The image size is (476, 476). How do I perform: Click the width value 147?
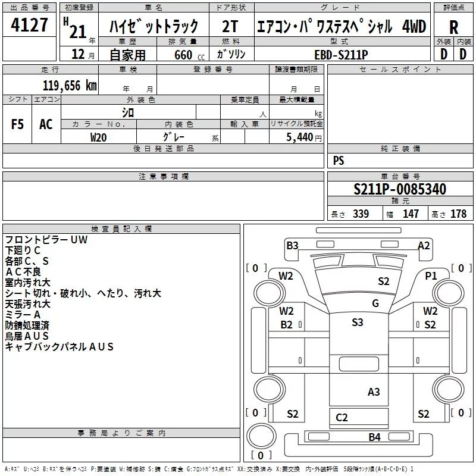(x=411, y=214)
